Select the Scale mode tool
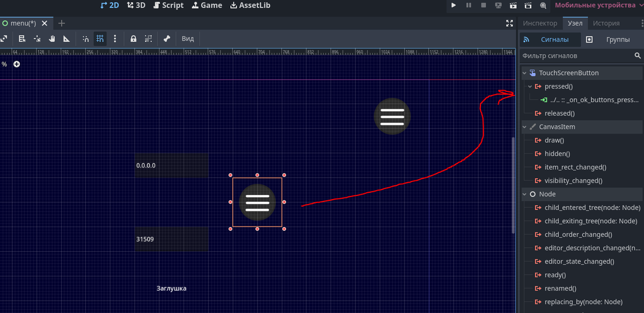This screenshot has height=313, width=644. coord(4,39)
